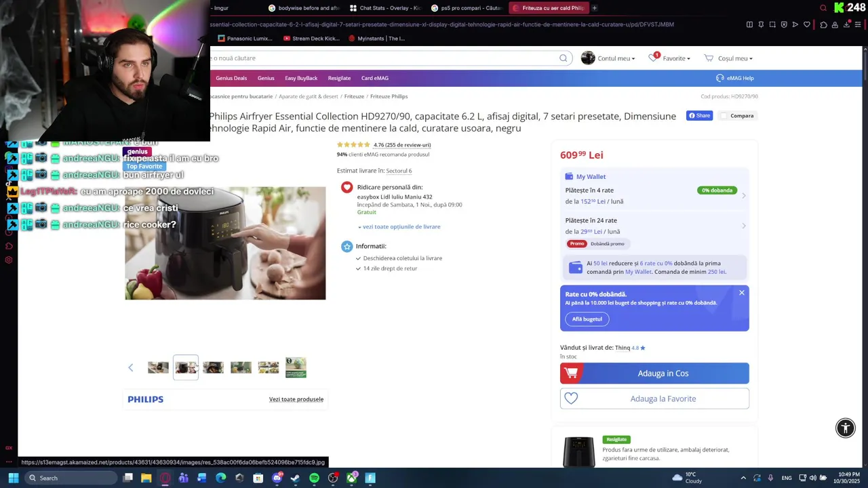Open Stream Deck Kick bookmark
The image size is (868, 488).
point(311,39)
